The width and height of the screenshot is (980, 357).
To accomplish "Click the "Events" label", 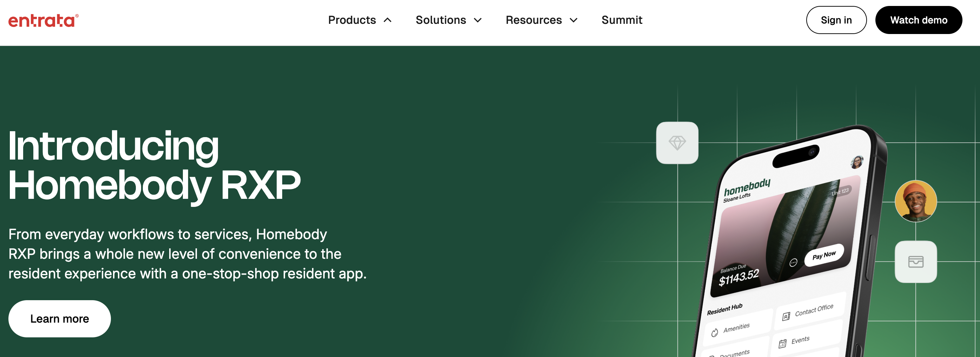I will (800, 340).
